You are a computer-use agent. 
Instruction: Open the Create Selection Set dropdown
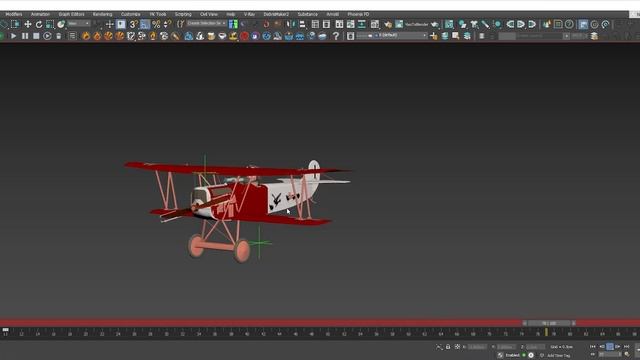pyautogui.click(x=207, y=24)
